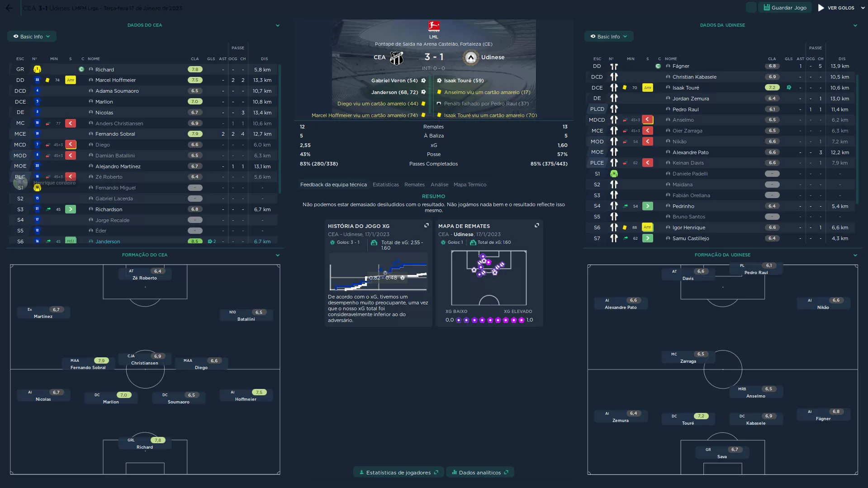Switch to the Estatísticas tab
868x488 pixels.
[x=386, y=185]
